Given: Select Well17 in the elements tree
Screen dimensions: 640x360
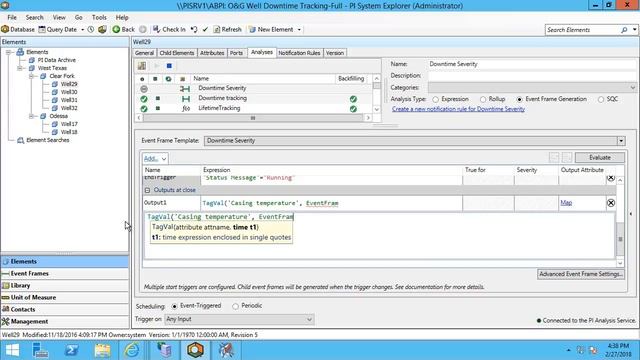Looking at the screenshot, I should [69, 124].
